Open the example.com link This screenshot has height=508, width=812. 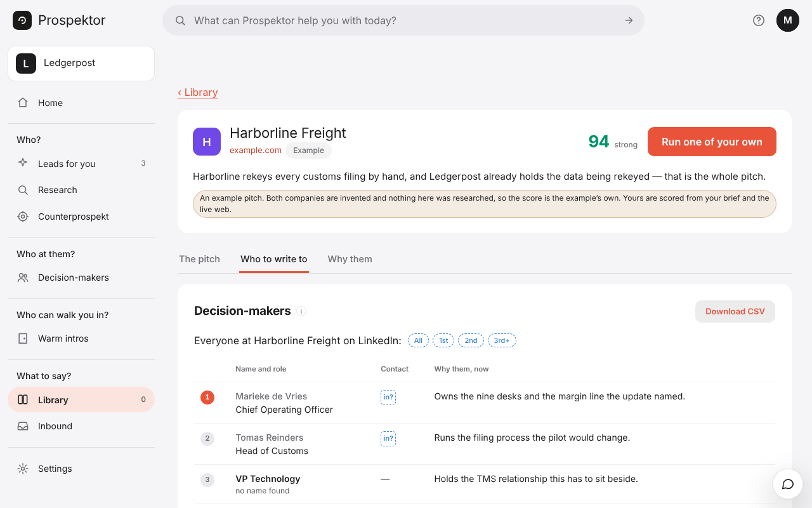[x=256, y=150]
